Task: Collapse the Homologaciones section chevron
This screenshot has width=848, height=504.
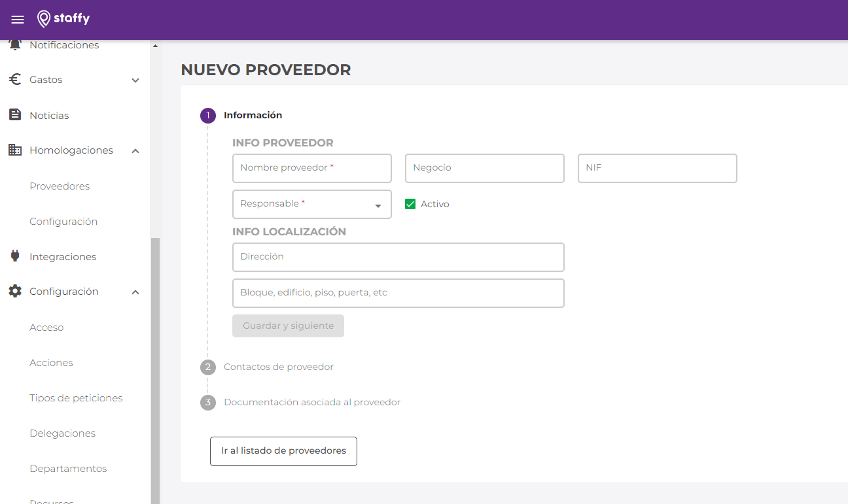Action: (135, 151)
